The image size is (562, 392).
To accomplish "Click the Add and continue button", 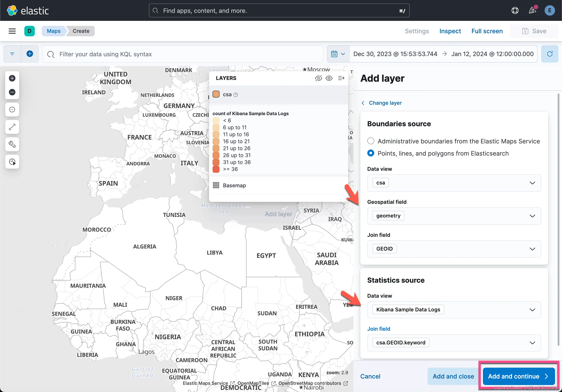I will point(519,376).
